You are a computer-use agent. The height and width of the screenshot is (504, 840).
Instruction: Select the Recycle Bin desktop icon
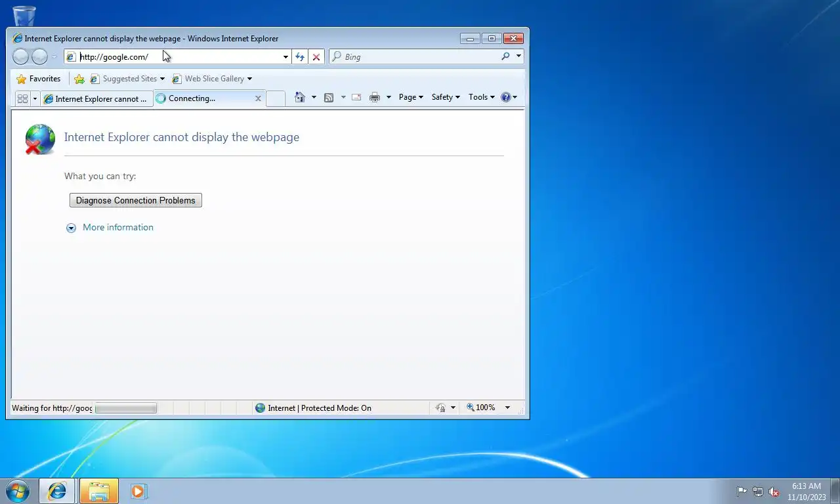coord(24,16)
